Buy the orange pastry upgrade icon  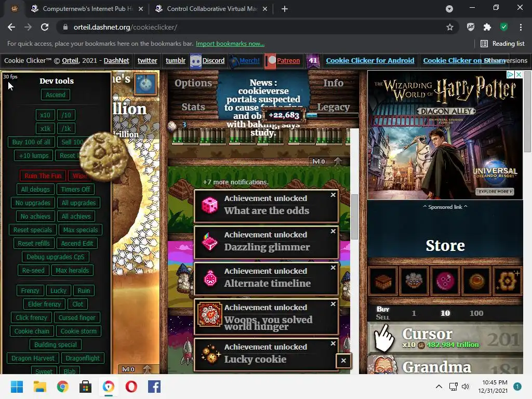tap(476, 281)
